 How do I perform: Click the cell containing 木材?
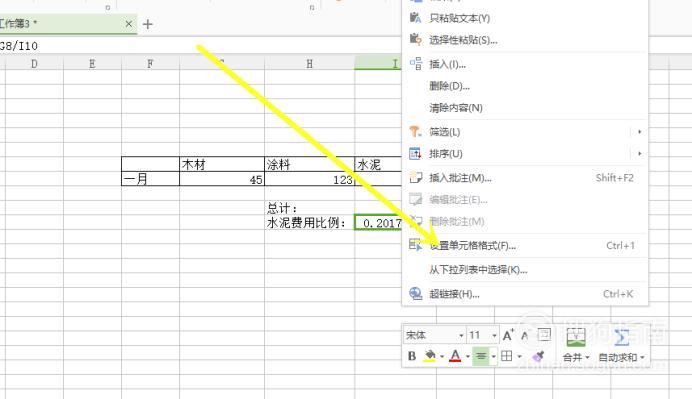click(222, 164)
